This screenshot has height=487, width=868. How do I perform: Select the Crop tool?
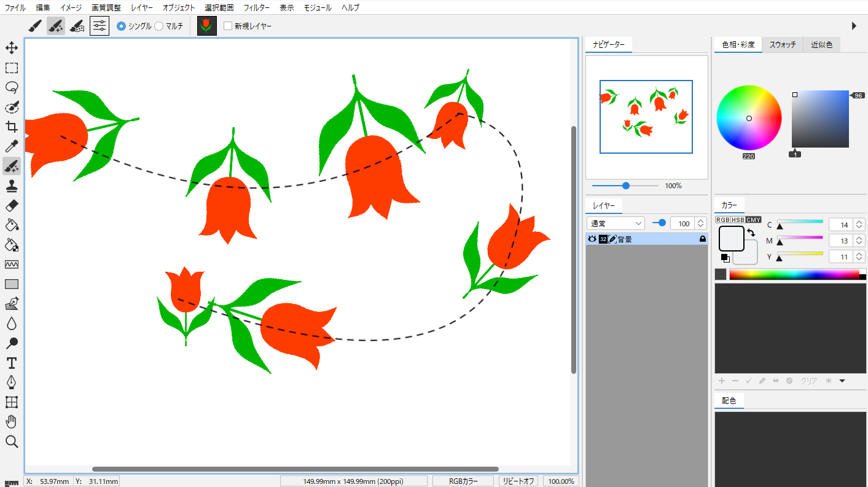coord(12,127)
